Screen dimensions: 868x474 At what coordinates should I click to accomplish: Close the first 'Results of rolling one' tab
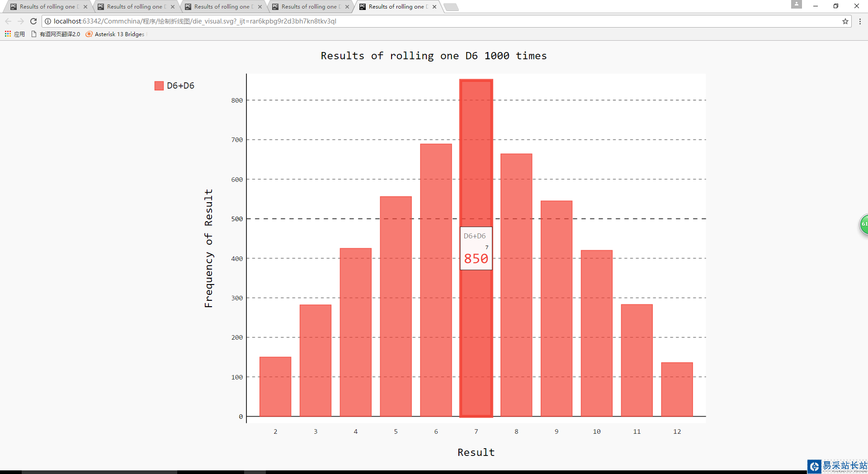(85, 7)
